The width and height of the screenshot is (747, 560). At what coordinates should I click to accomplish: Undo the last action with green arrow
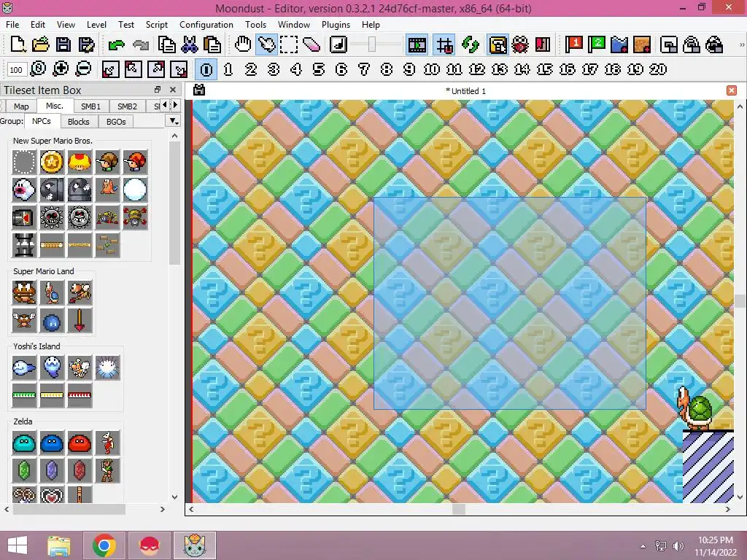pos(116,44)
